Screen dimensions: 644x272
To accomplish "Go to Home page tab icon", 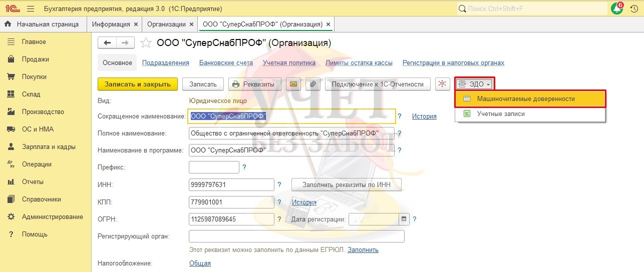I will (x=8, y=24).
